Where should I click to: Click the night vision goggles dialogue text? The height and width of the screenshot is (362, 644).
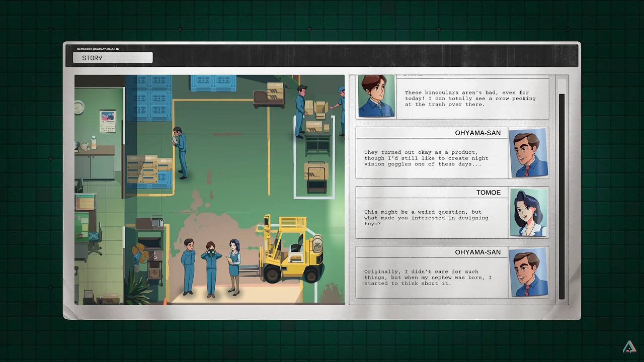coord(426,158)
